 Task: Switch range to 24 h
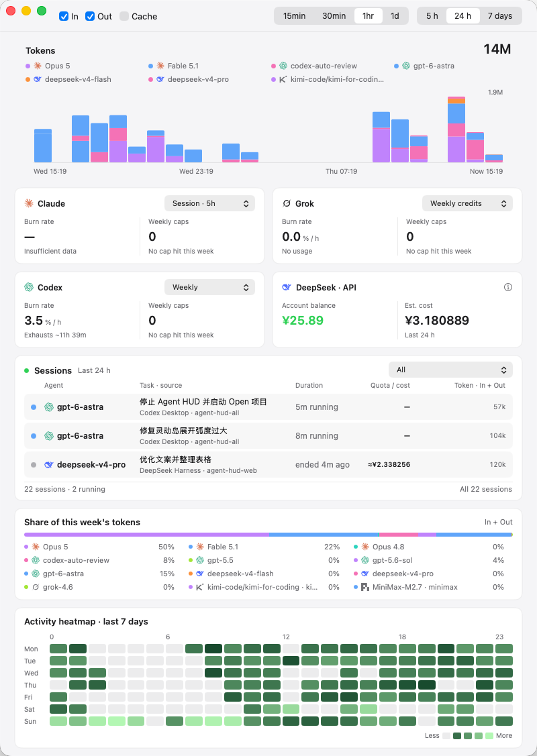click(x=462, y=16)
